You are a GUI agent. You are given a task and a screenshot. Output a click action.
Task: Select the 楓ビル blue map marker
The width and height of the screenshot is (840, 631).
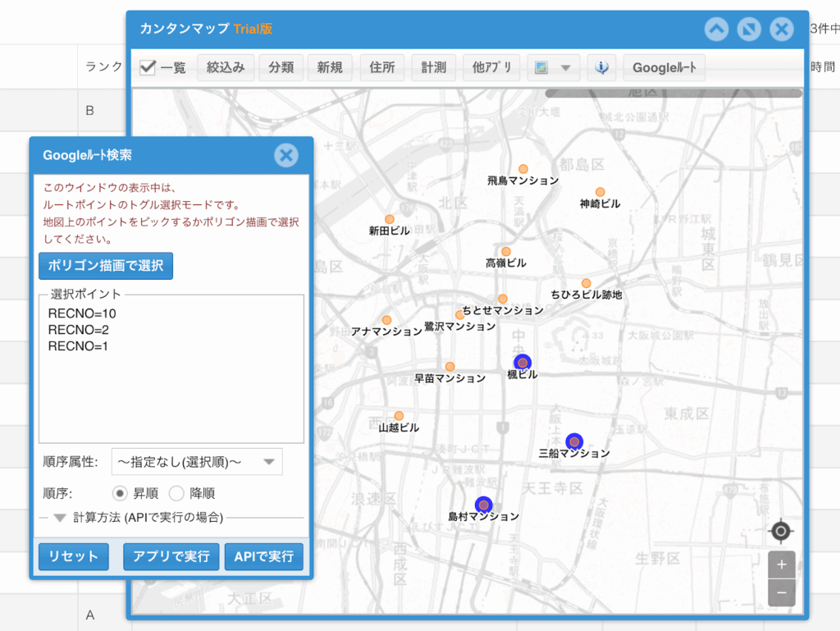click(523, 363)
